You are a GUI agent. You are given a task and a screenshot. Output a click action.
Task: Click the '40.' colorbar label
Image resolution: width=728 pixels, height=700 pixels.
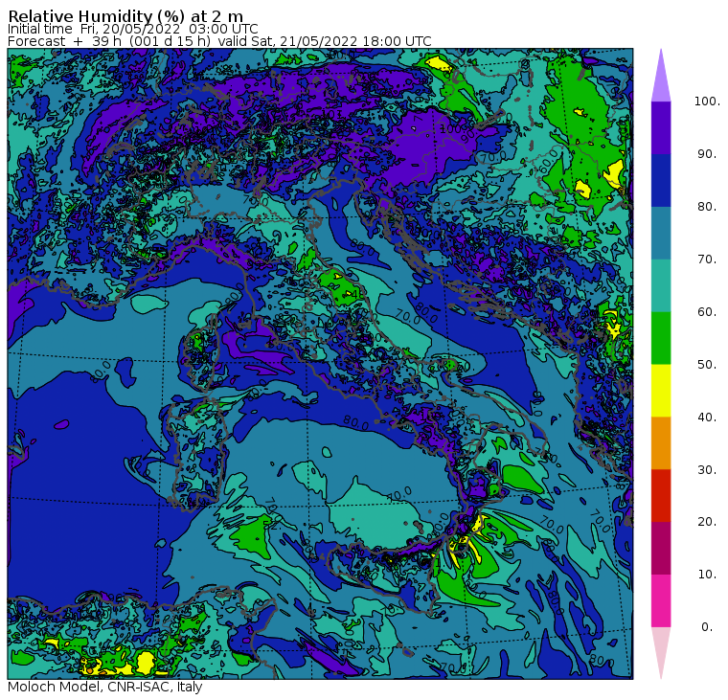(x=707, y=417)
